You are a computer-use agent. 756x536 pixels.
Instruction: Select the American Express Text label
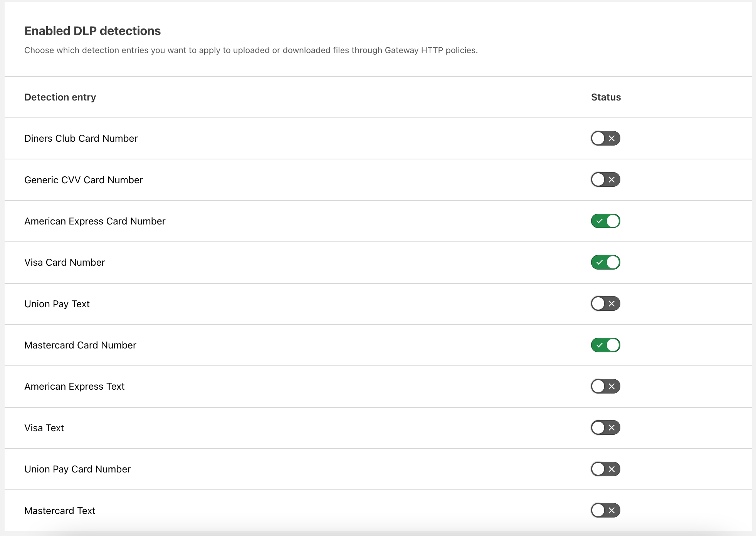click(x=74, y=386)
